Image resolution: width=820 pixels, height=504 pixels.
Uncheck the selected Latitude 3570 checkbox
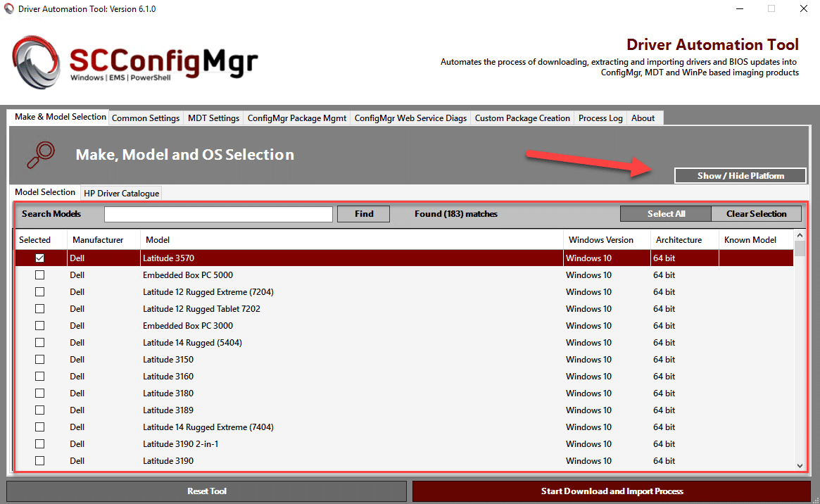[x=39, y=258]
